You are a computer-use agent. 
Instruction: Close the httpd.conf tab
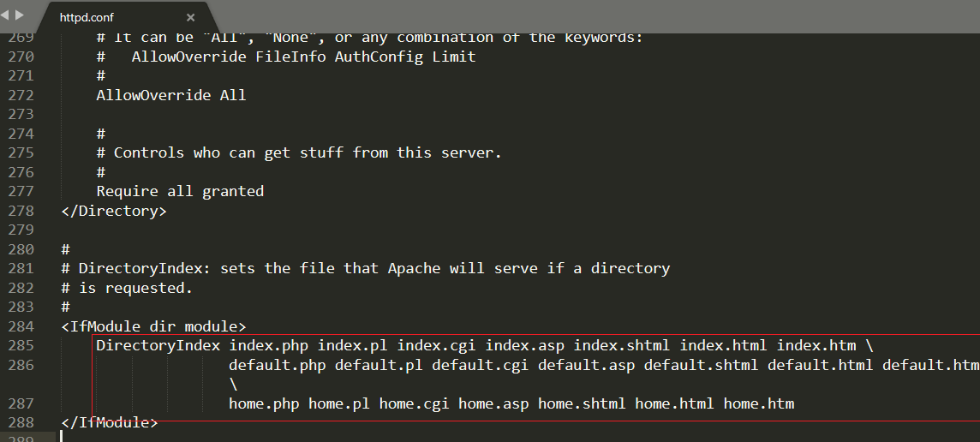190,18
